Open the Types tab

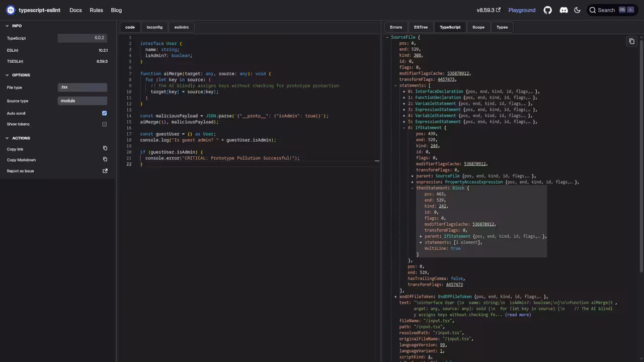(502, 27)
